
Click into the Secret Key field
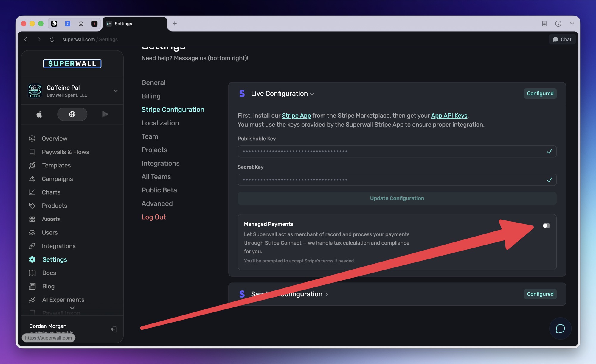[397, 180]
